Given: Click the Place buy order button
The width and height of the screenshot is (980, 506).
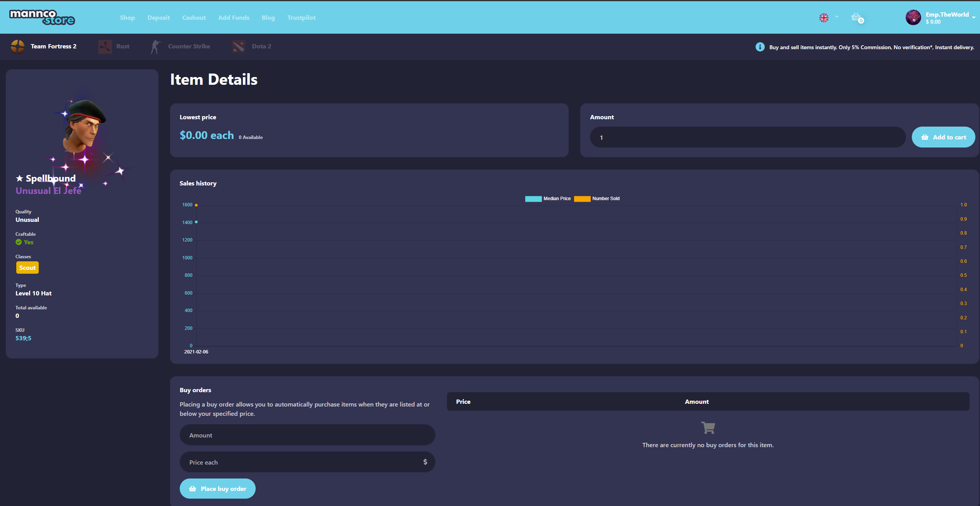Looking at the screenshot, I should pos(218,489).
